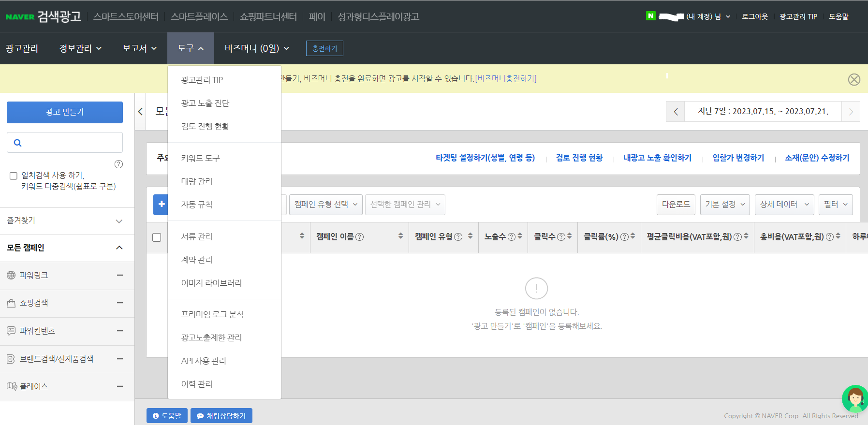Click the help question mark above 일치검색

(118, 164)
